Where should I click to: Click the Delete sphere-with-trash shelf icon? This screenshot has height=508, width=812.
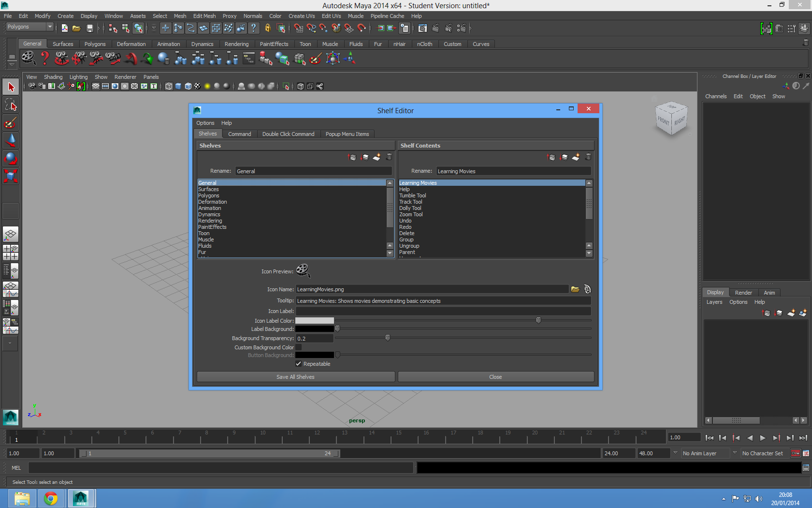tap(164, 59)
